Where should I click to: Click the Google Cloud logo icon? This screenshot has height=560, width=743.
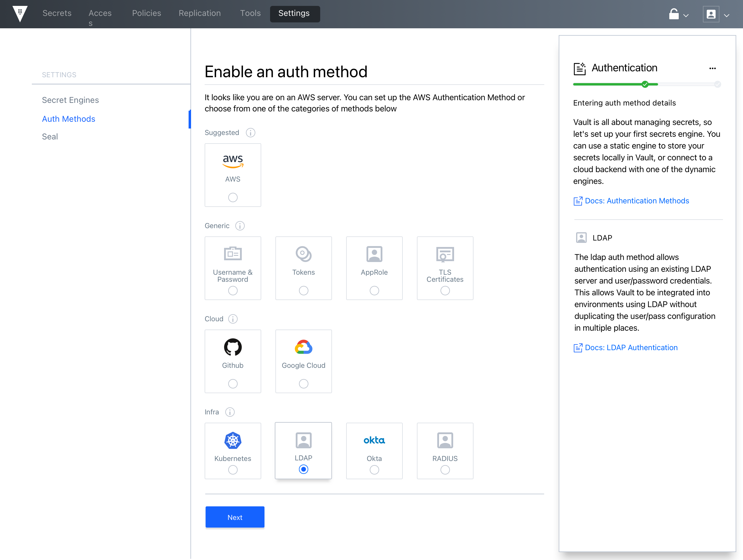coord(304,347)
